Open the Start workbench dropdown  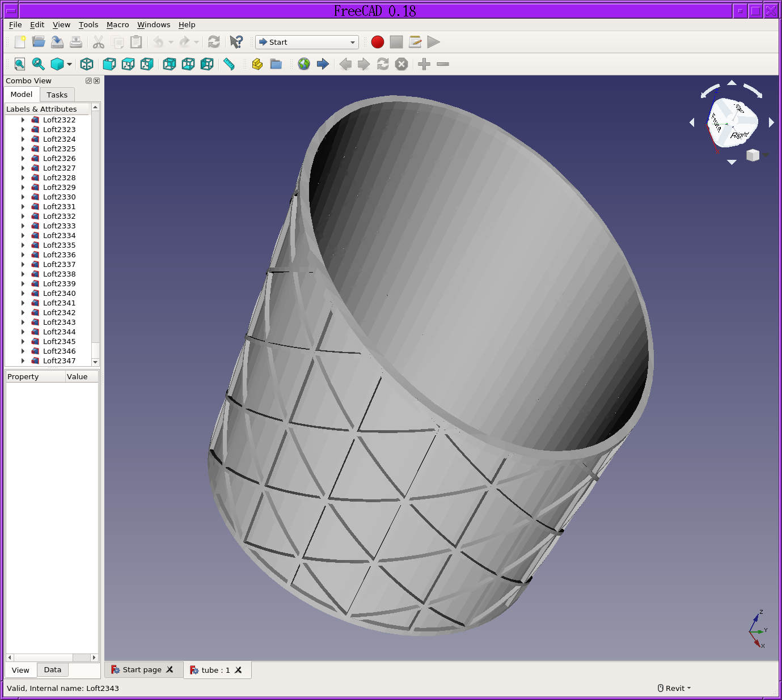coord(307,42)
